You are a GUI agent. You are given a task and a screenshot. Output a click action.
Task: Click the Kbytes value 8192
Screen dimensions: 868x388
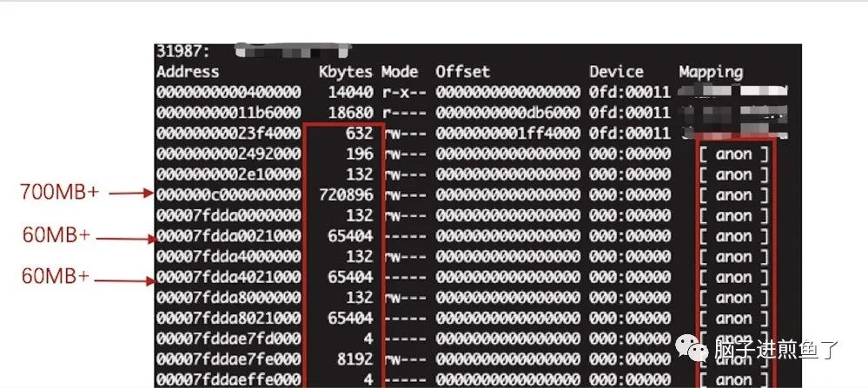[354, 359]
